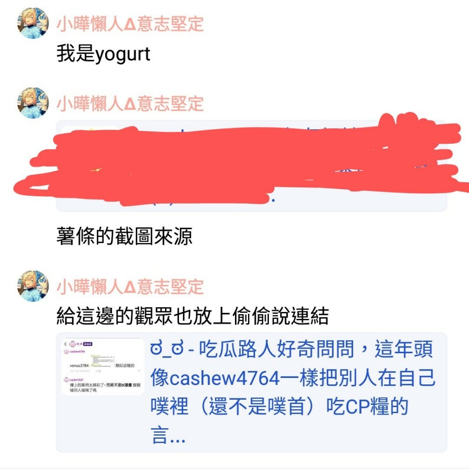The width and height of the screenshot is (469, 476).
Task: Click the back chevron inside the preview thumbnail
Action: point(65,344)
